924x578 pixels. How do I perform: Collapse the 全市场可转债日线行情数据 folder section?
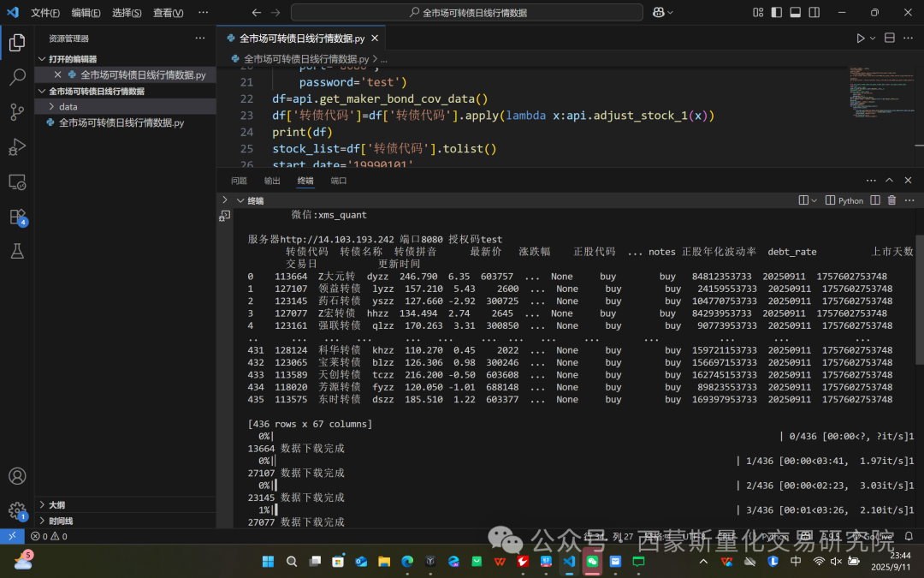click(43, 91)
